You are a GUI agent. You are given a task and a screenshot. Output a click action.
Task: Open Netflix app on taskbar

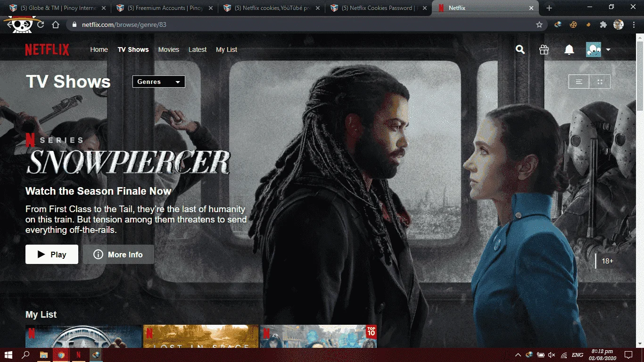(x=78, y=354)
